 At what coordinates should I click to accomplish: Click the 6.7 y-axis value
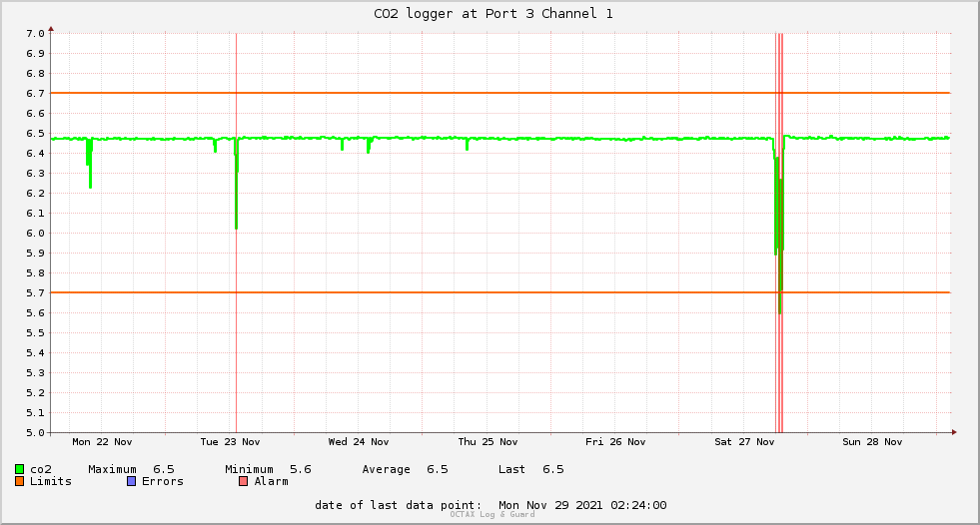click(35, 94)
